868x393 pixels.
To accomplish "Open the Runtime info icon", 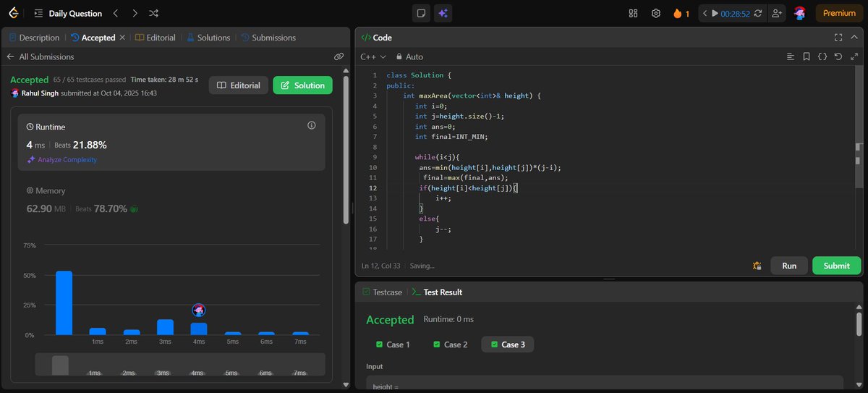I will [312, 125].
